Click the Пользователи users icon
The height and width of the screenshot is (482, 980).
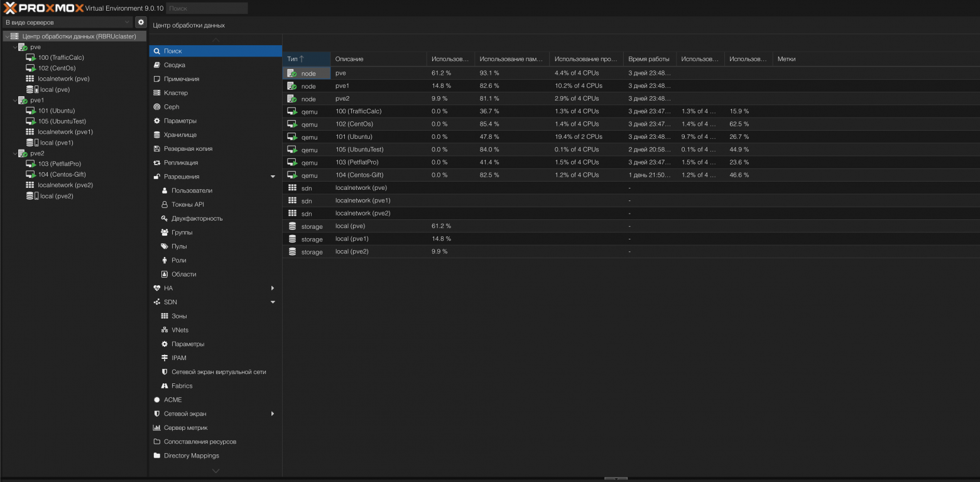pos(165,190)
